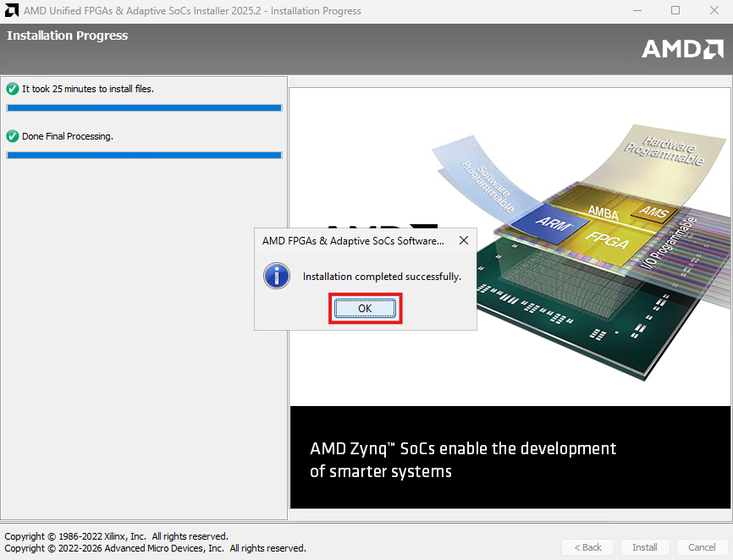Click the 'Installation Progress' heading

coord(68,36)
